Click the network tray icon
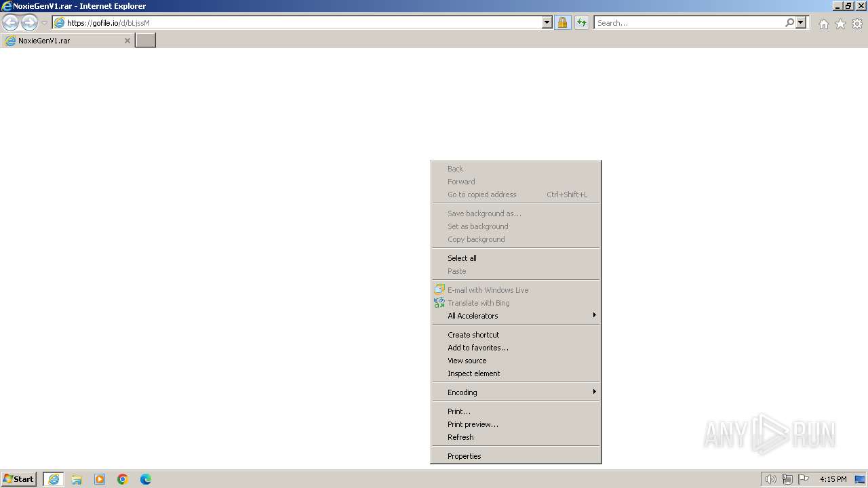This screenshot has width=868, height=488. point(787,479)
